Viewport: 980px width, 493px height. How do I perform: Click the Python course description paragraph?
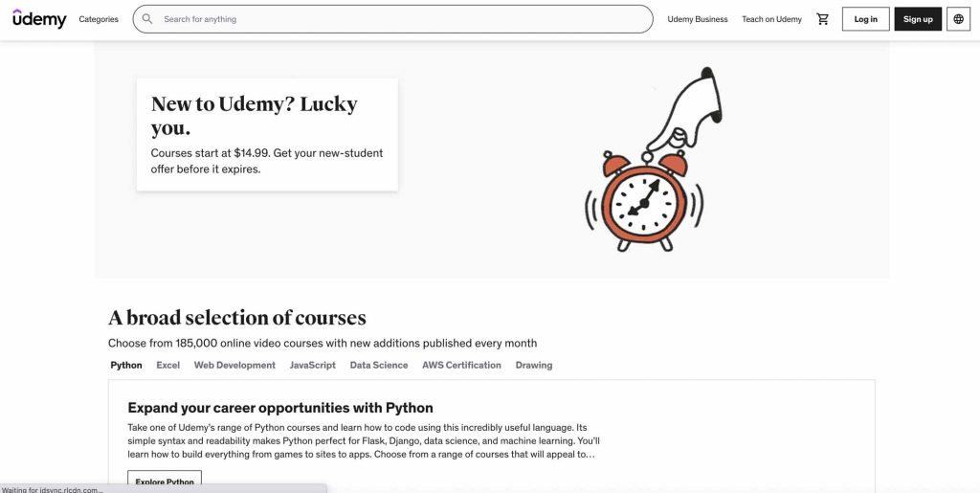coord(364,441)
